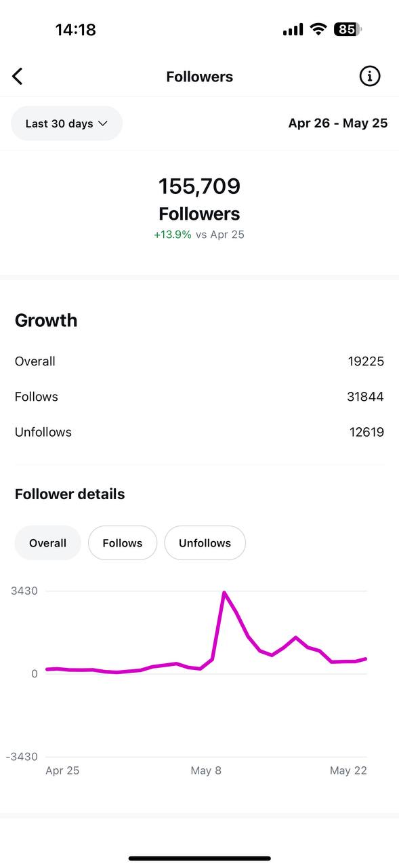The image size is (399, 868).
Task: Tap the 14:18 clock in status bar
Action: point(75,29)
